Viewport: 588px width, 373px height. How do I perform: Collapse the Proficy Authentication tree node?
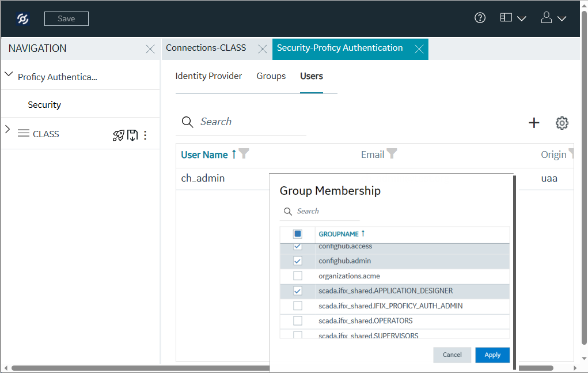point(8,74)
